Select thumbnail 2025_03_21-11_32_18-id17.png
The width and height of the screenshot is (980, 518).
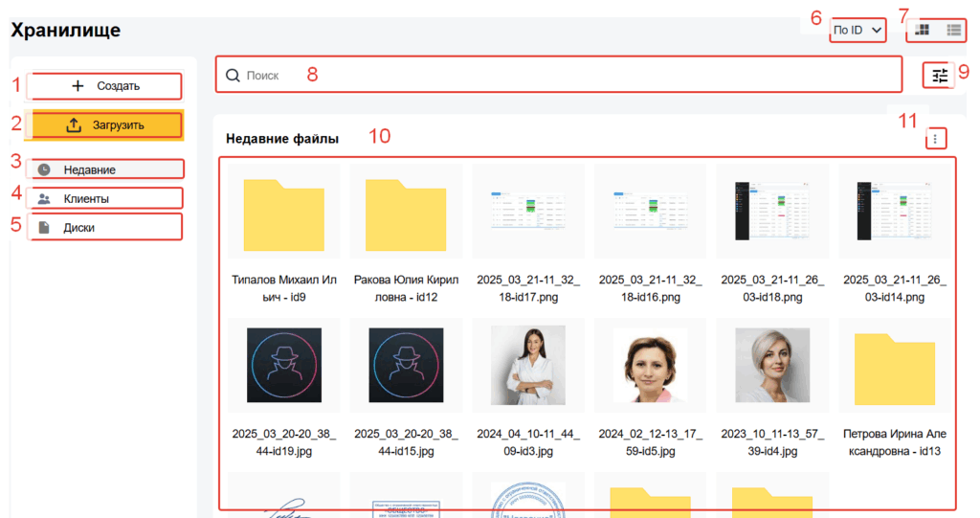click(528, 211)
